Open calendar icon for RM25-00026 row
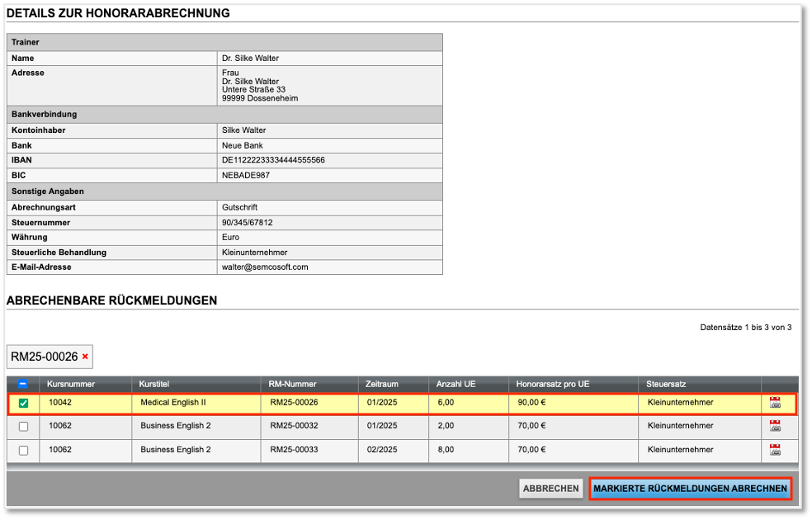 [x=774, y=403]
